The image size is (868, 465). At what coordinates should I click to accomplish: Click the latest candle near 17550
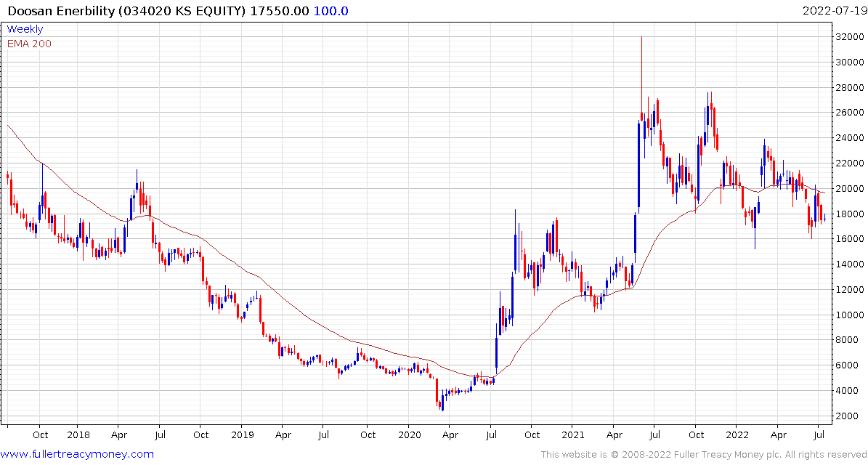coord(825,217)
